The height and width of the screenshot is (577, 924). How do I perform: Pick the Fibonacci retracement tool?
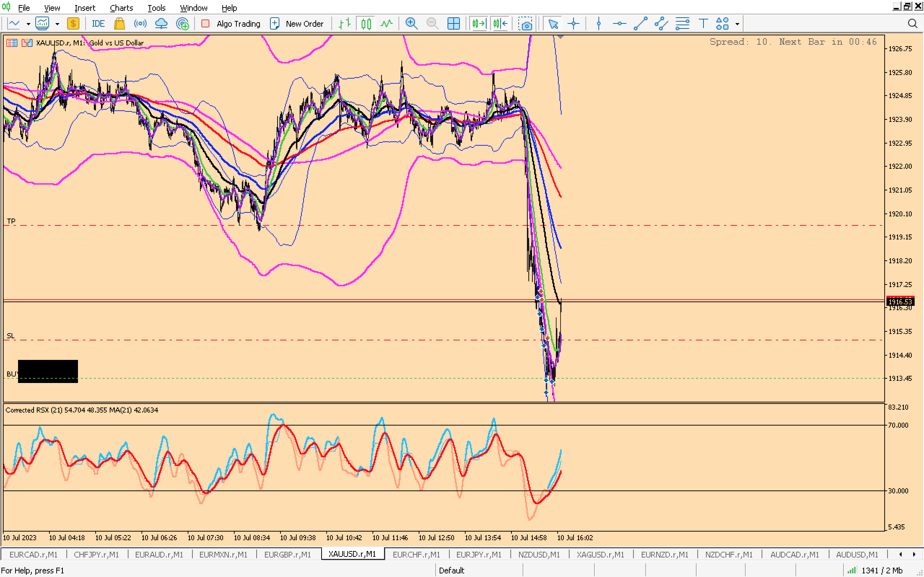tap(682, 24)
